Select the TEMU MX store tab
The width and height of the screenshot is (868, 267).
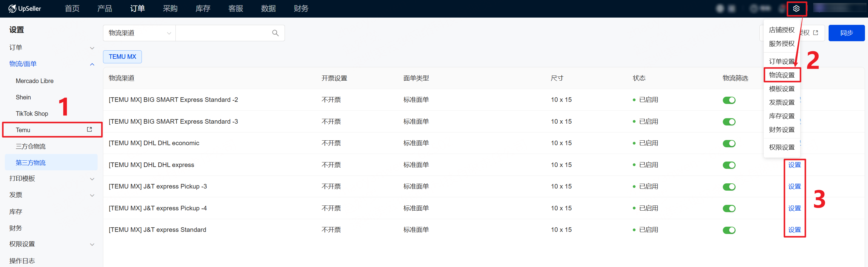tap(122, 57)
